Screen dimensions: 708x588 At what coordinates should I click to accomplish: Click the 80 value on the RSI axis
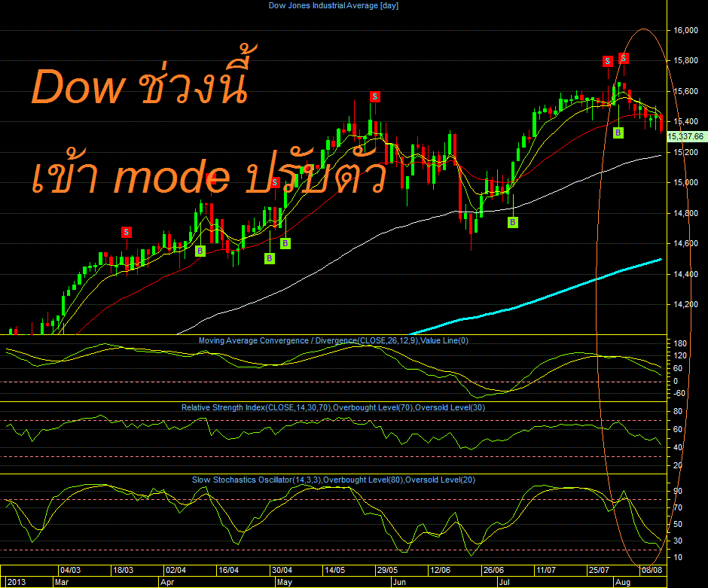678,411
